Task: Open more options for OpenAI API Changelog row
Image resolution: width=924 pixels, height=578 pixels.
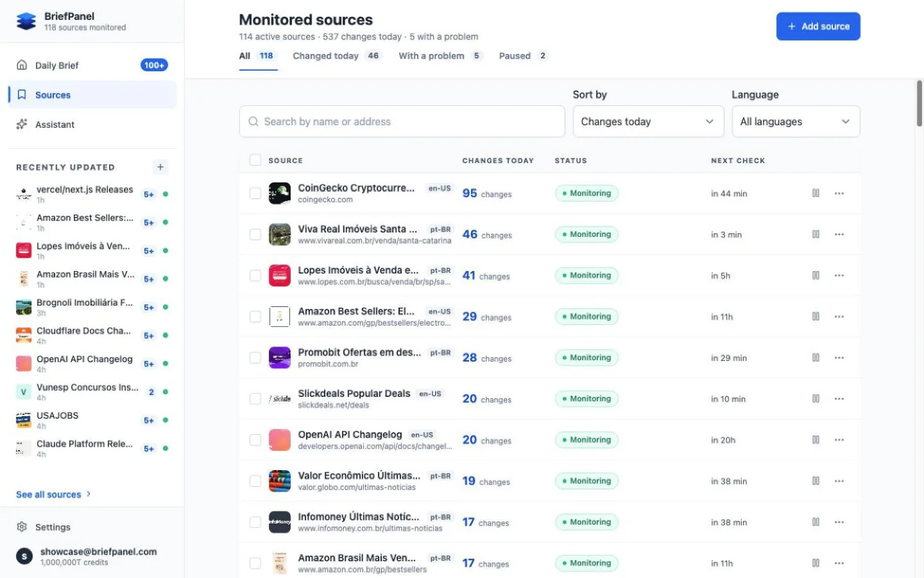Action: [839, 440]
